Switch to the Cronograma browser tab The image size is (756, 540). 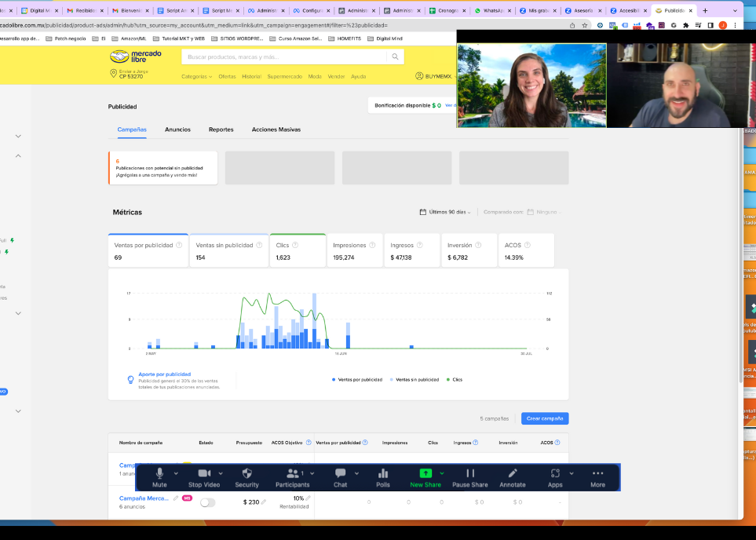click(x=447, y=10)
